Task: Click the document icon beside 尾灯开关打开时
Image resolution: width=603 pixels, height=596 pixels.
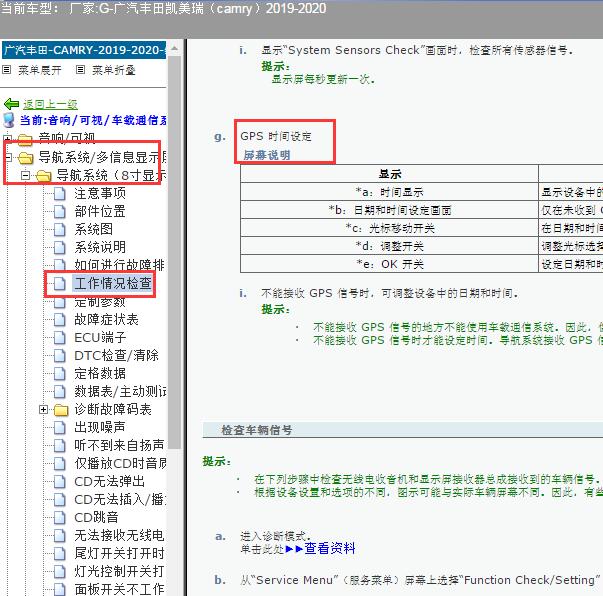Action: click(60, 554)
